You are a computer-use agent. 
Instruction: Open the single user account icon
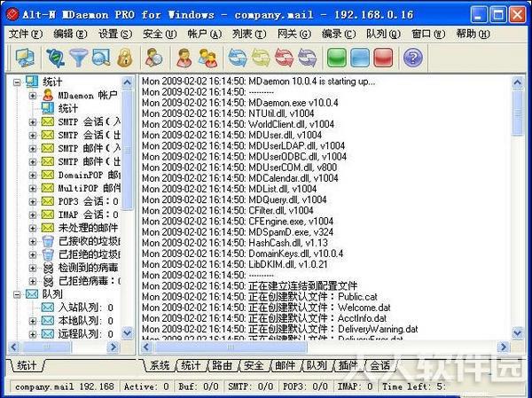tap(184, 58)
